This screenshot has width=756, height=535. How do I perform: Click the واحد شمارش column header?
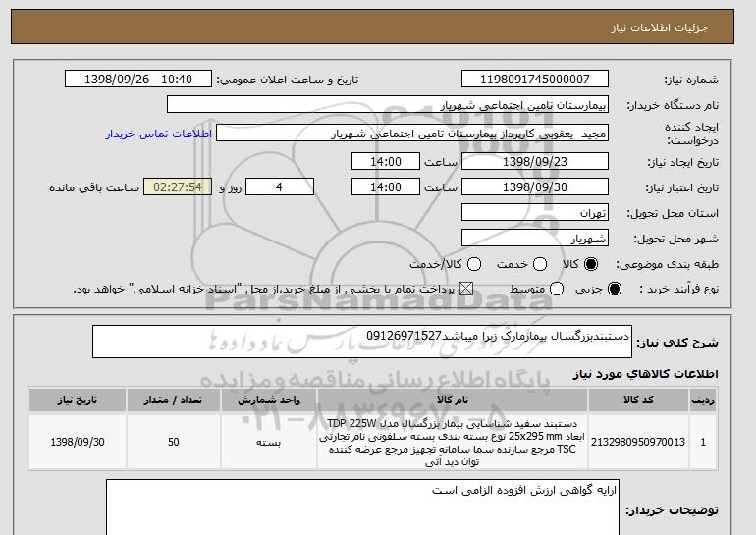click(269, 401)
